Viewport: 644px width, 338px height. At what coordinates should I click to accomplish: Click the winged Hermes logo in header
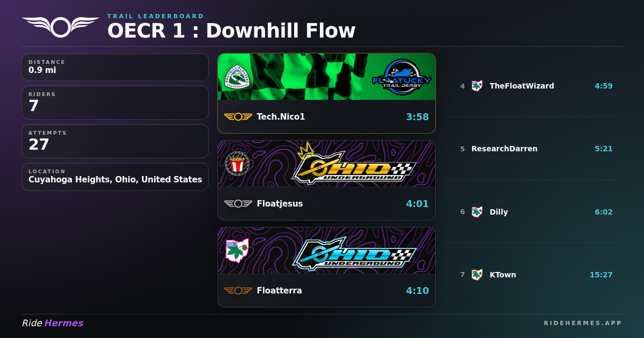click(61, 27)
